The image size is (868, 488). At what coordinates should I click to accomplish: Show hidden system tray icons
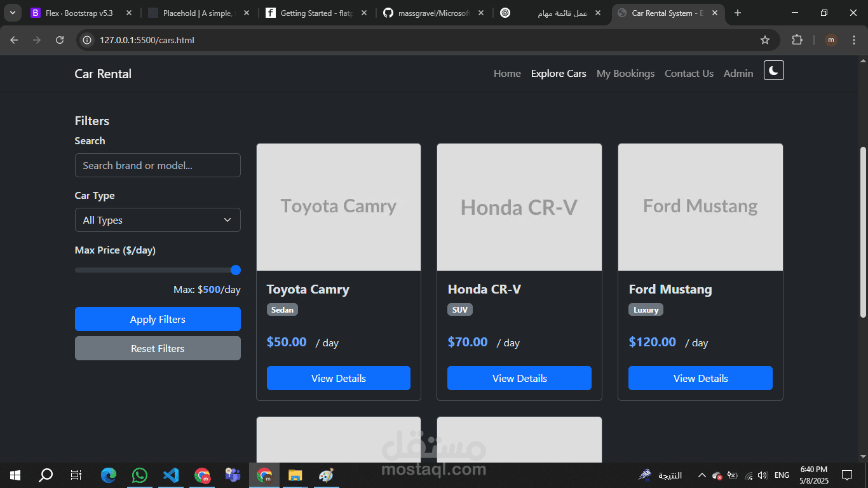coord(702,475)
